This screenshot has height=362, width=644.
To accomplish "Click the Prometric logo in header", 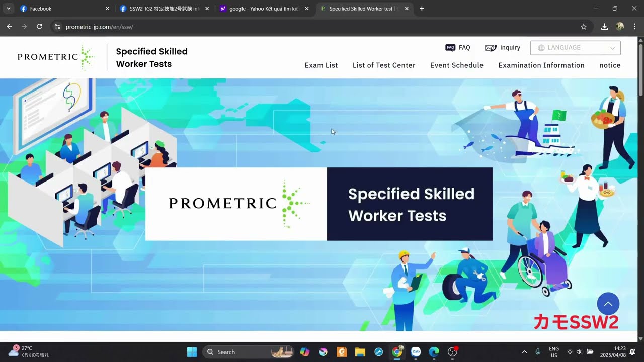I will click(x=56, y=57).
